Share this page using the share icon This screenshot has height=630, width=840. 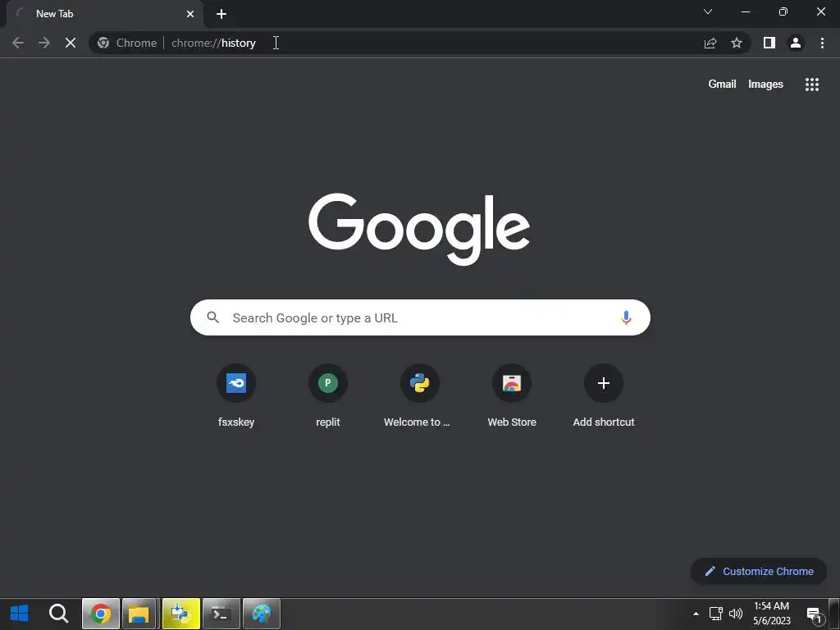[x=710, y=43]
